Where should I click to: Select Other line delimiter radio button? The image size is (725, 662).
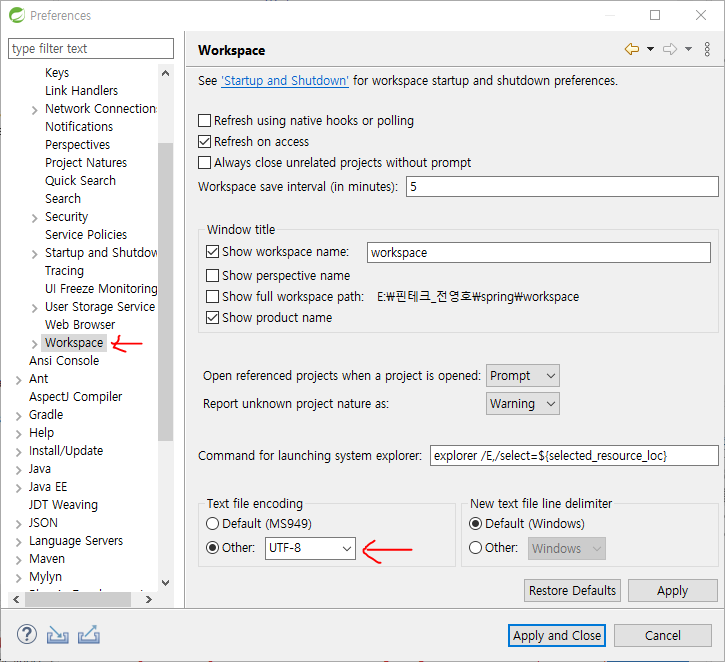[x=475, y=548]
